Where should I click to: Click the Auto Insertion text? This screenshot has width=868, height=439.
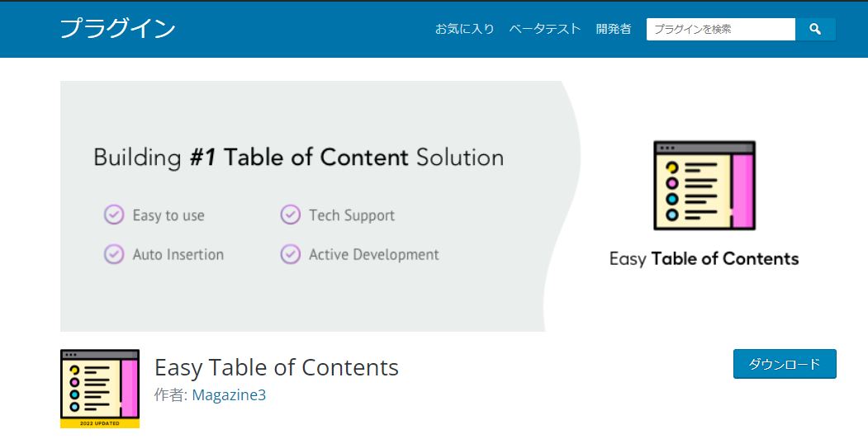(x=178, y=255)
